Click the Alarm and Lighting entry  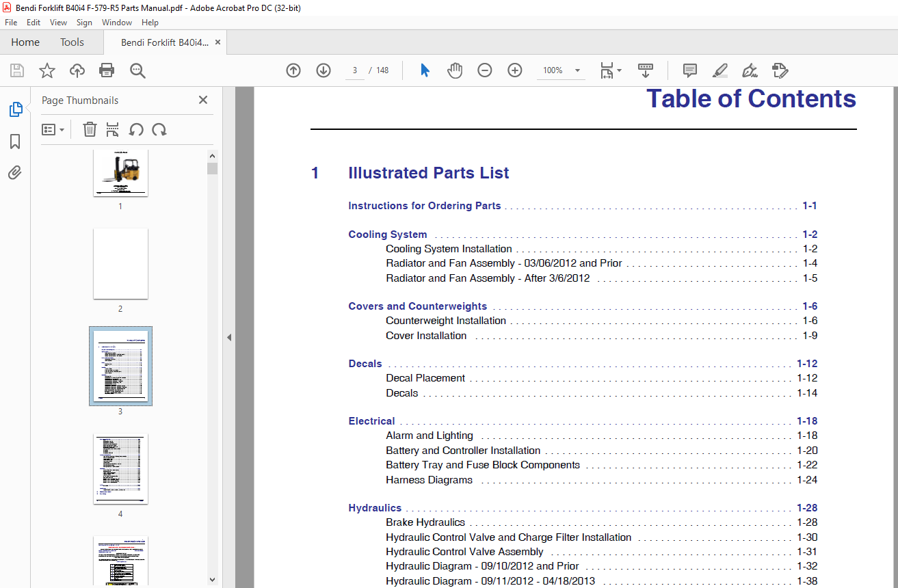pos(430,436)
